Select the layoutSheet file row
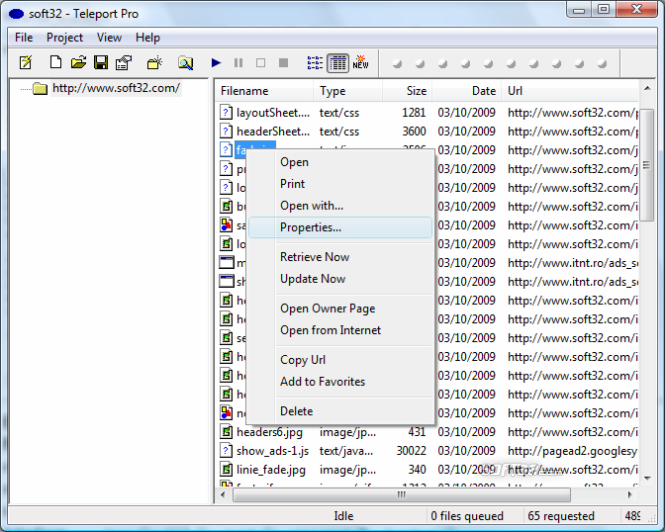The width and height of the screenshot is (665, 532). 428,113
